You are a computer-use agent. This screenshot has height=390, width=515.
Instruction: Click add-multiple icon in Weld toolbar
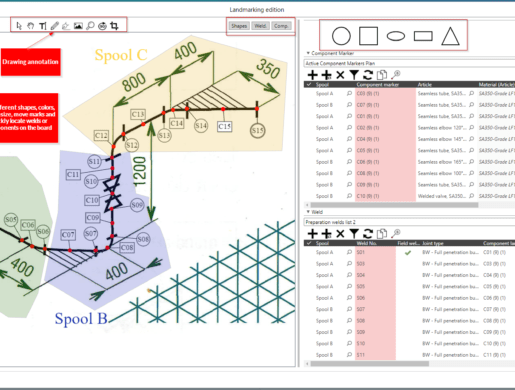326,234
